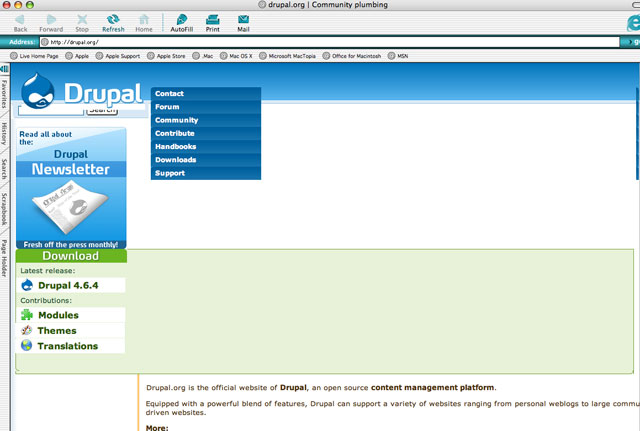This screenshot has width=640, height=431.
Task: Click the Stop loading button
Action: click(x=82, y=23)
